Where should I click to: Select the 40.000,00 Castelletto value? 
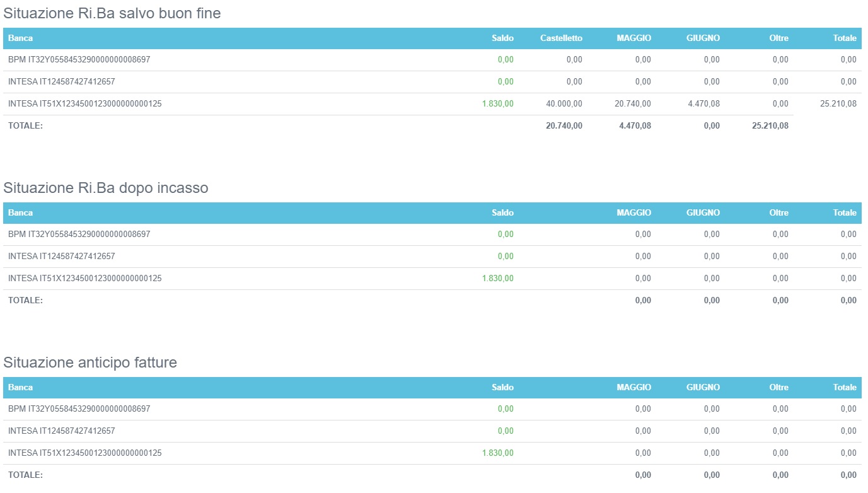(564, 104)
